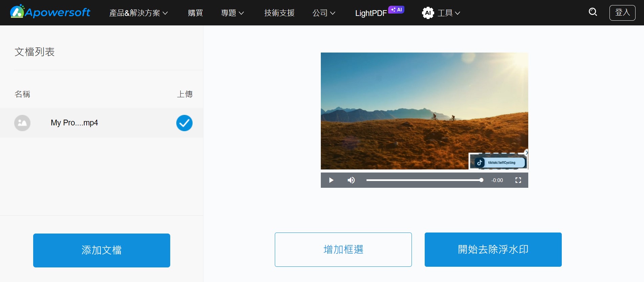Mute the video volume speaker icon
This screenshot has height=282, width=644.
[351, 180]
